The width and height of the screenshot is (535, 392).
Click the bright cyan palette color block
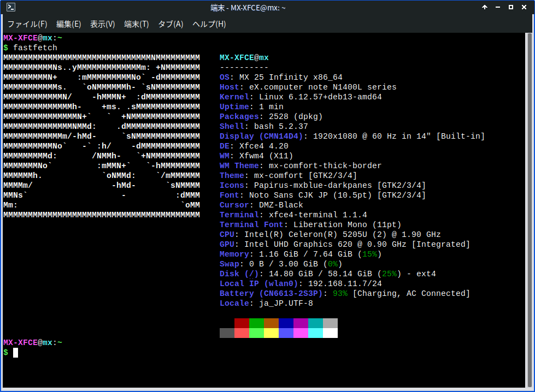(x=315, y=333)
